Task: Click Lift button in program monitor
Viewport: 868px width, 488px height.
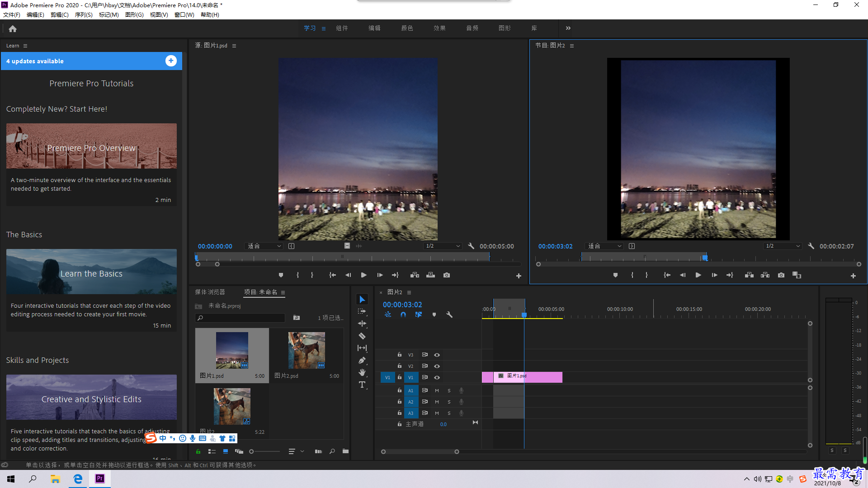Action: (x=749, y=275)
